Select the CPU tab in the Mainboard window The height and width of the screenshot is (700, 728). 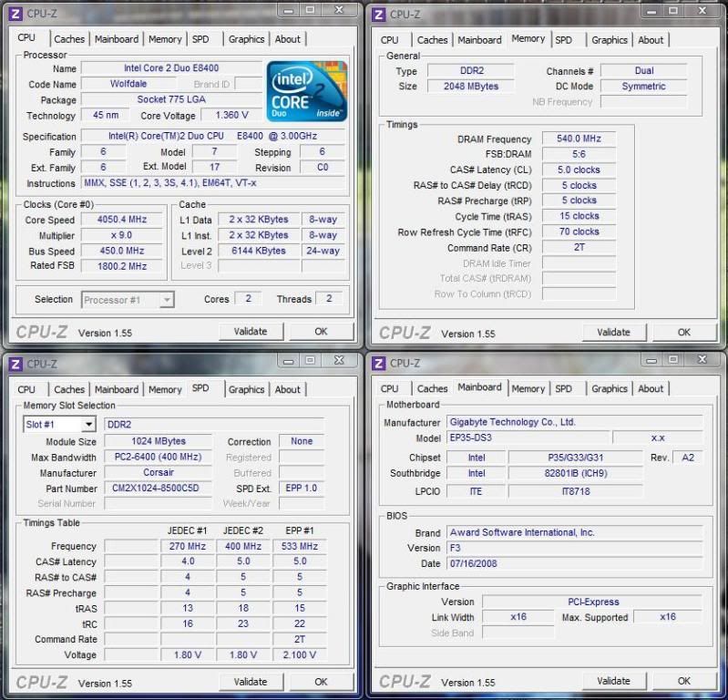pyautogui.click(x=390, y=388)
